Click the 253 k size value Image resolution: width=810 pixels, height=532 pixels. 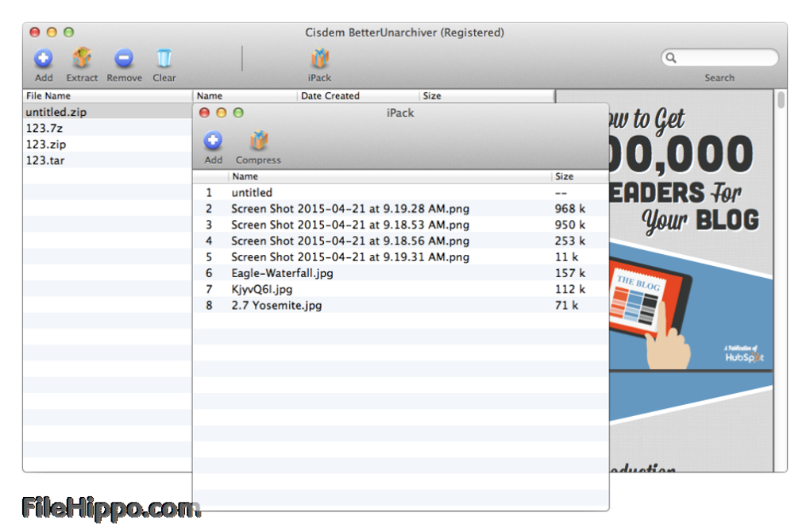(x=570, y=241)
